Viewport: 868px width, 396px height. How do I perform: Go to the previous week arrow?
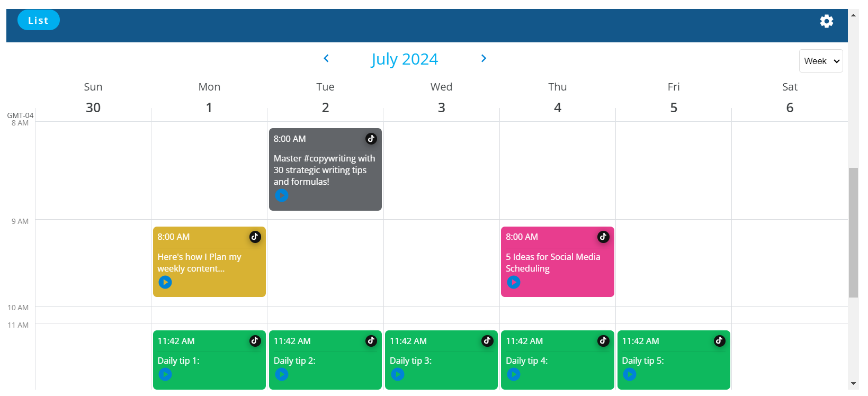coord(326,58)
